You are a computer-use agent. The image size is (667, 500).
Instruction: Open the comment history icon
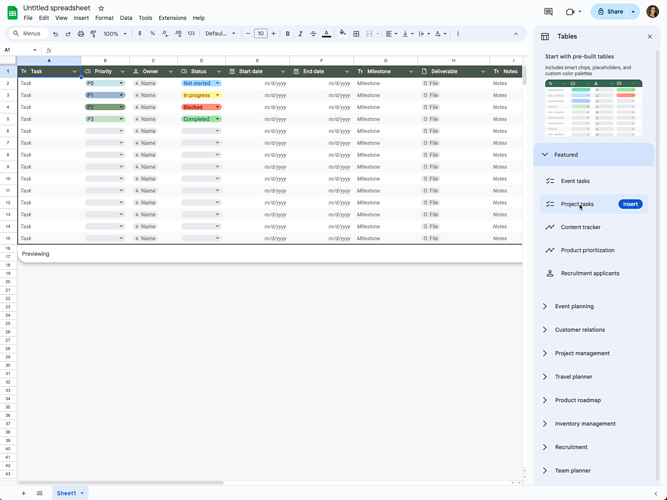[548, 11]
